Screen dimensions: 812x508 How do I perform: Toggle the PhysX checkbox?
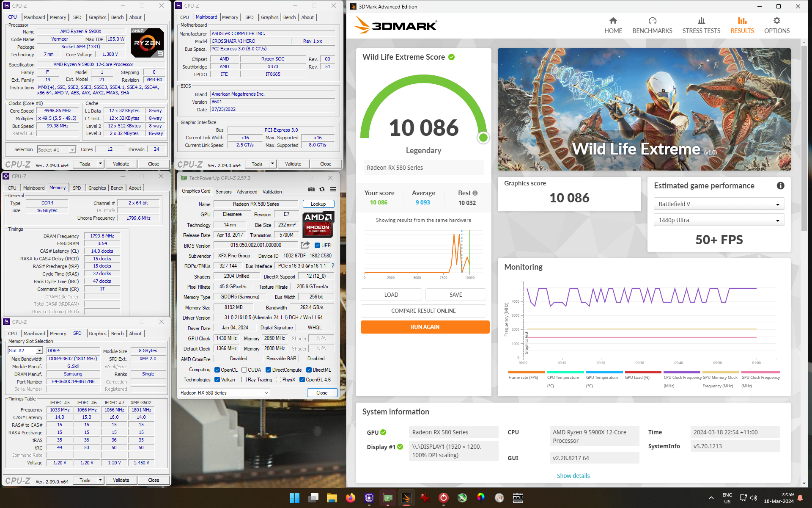point(278,380)
